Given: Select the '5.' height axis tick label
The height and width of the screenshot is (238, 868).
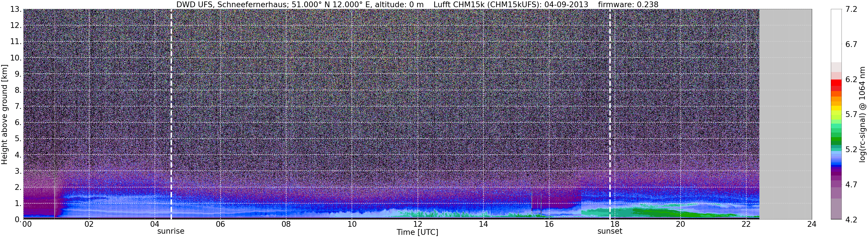Looking at the screenshot, I should coord(18,139).
